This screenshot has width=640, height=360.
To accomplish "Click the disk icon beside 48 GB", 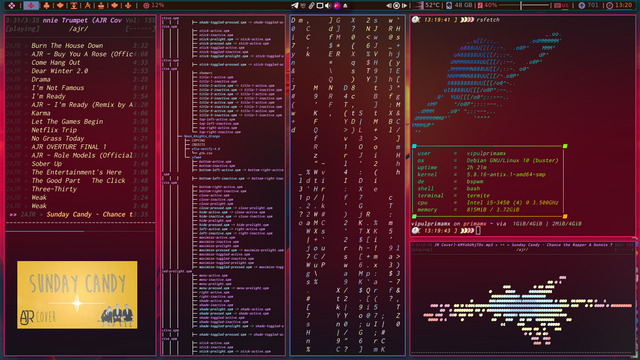I will pyautogui.click(x=449, y=5).
